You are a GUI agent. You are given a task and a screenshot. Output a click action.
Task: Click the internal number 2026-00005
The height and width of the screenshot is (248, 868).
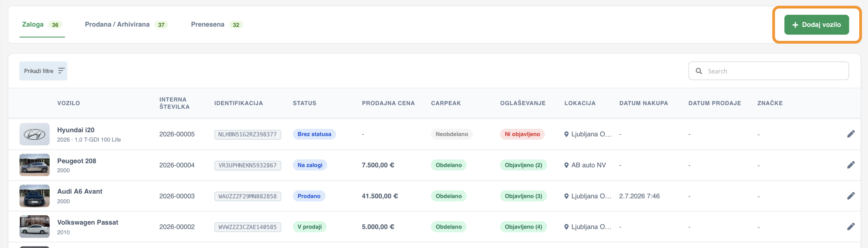[177, 134]
